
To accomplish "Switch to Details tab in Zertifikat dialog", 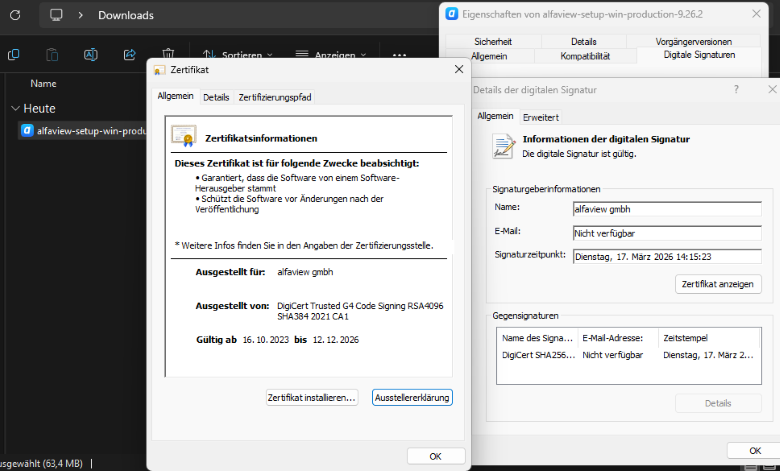I will point(216,97).
